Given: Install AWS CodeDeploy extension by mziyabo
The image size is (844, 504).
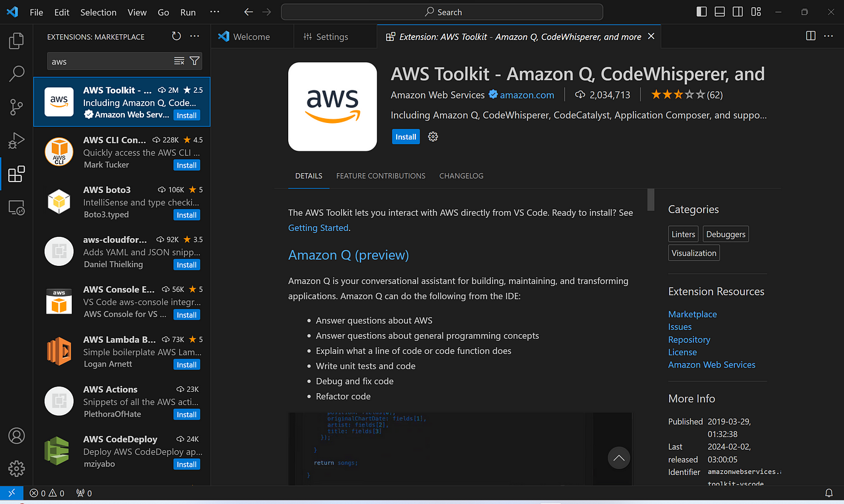Looking at the screenshot, I should pos(186,464).
